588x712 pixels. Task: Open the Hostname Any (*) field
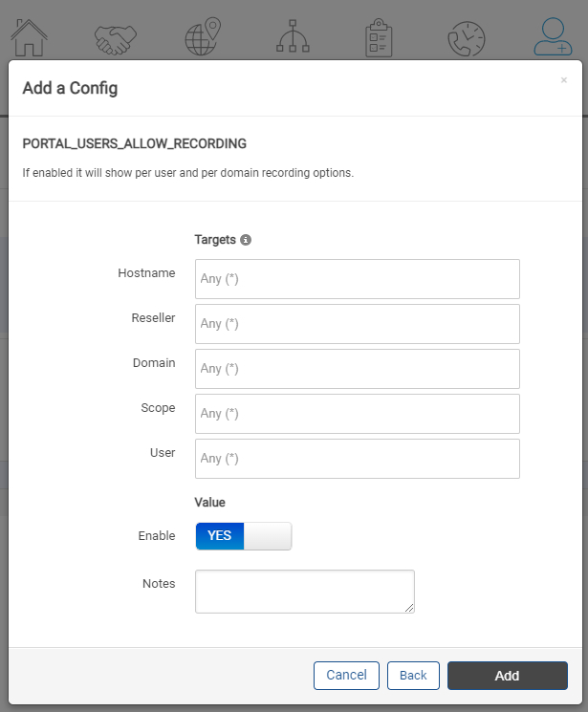click(358, 279)
